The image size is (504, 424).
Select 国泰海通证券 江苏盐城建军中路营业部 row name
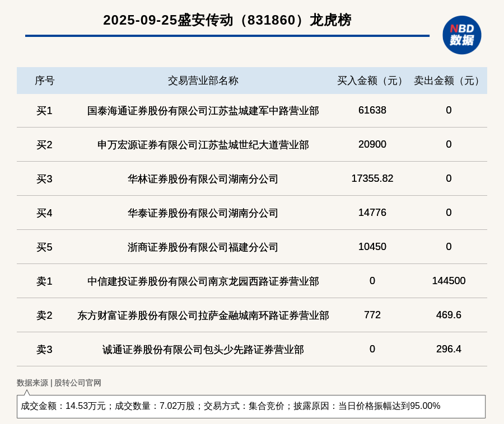point(203,111)
